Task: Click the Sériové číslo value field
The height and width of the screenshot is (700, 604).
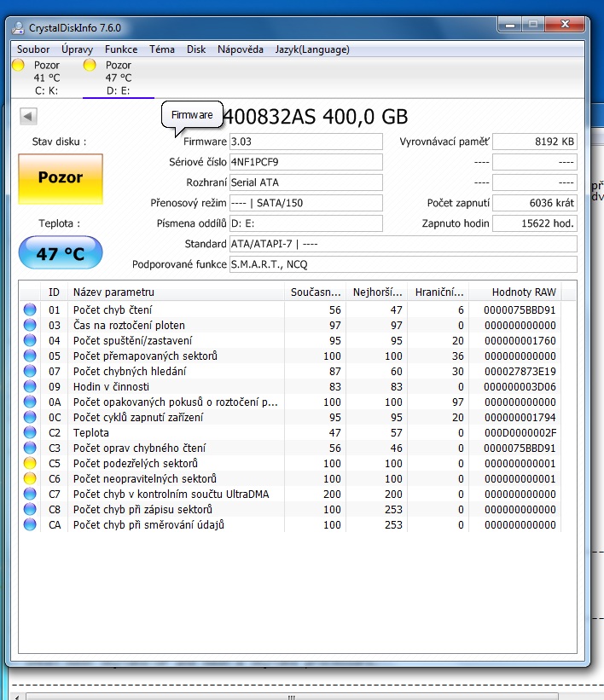Action: [x=305, y=162]
